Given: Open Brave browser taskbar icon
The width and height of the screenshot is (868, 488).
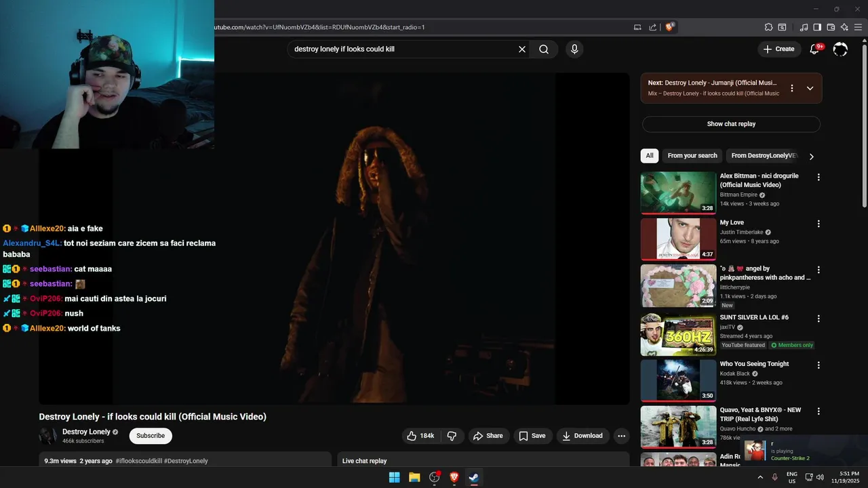Looking at the screenshot, I should (x=454, y=477).
